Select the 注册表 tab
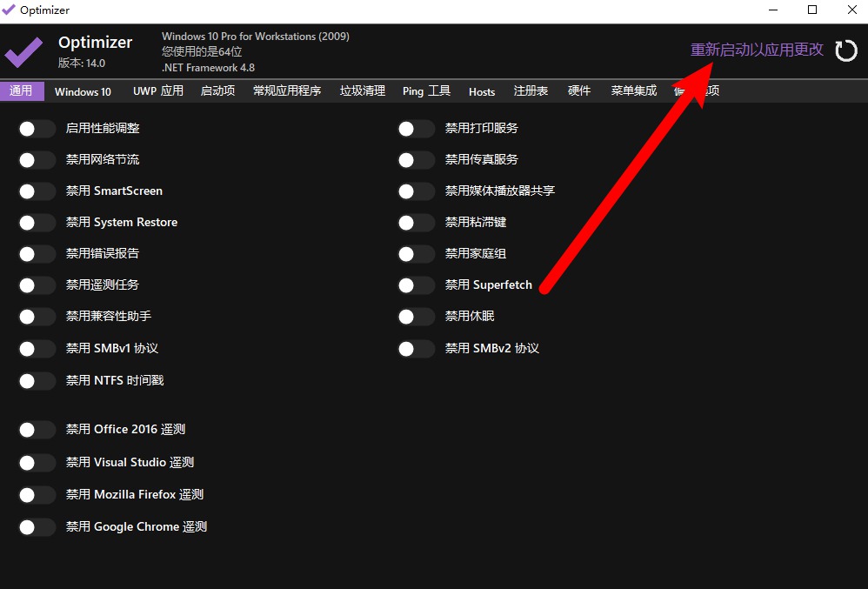The height and width of the screenshot is (589, 868). click(x=531, y=90)
